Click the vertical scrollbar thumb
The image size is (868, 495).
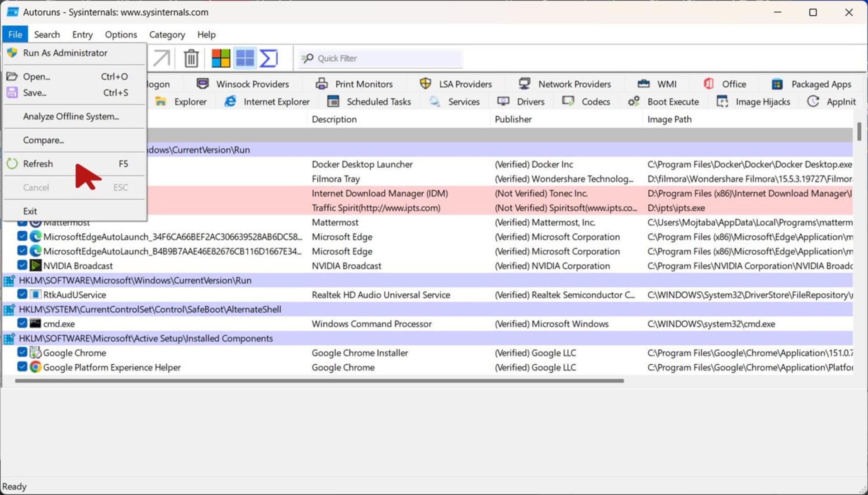[x=859, y=132]
